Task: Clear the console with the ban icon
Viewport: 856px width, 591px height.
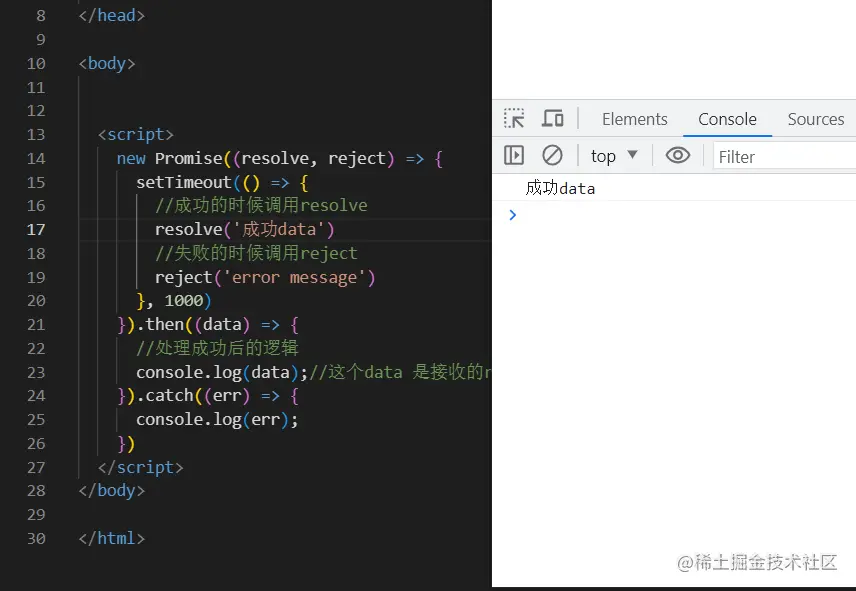Action: tap(552, 156)
